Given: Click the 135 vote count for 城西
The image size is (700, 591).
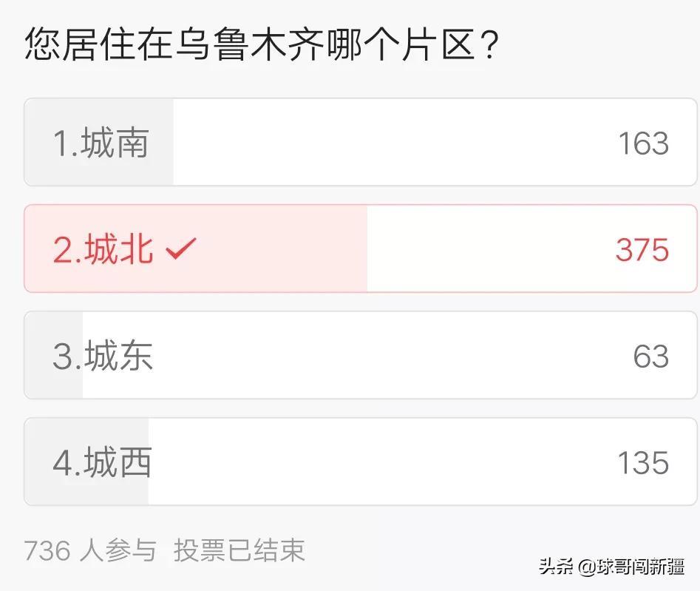Looking at the screenshot, I should [x=643, y=463].
